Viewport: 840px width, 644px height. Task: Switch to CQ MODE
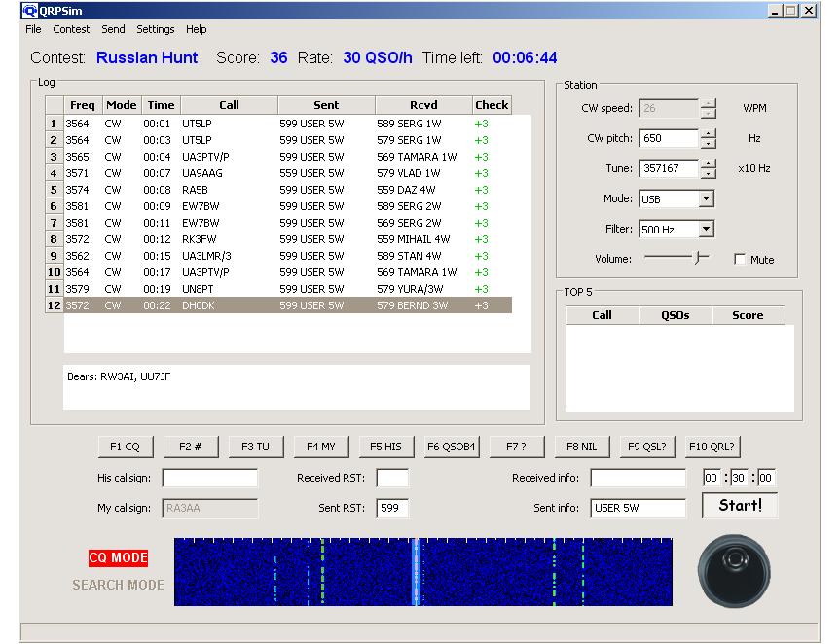pos(118,557)
